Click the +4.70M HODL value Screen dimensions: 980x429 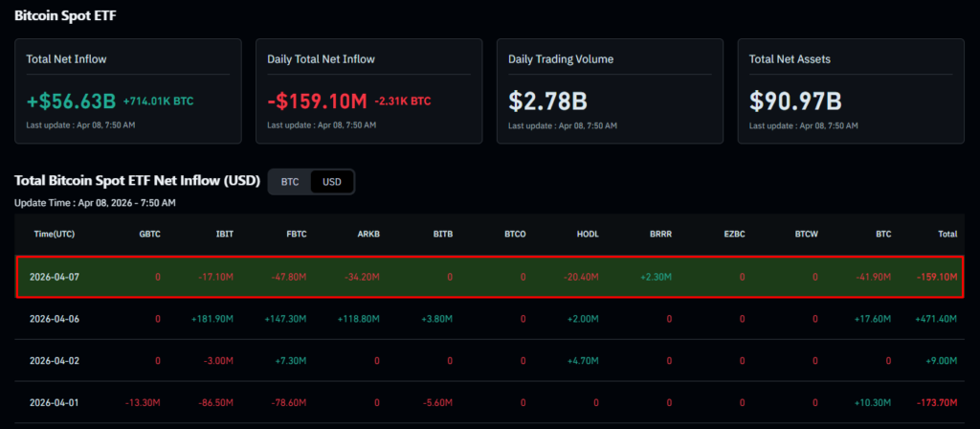583,361
